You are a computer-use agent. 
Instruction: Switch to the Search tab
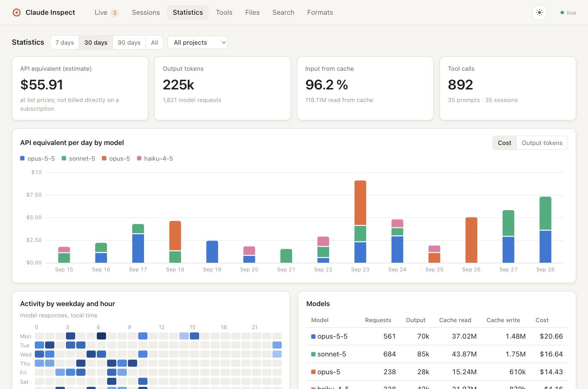pos(283,13)
